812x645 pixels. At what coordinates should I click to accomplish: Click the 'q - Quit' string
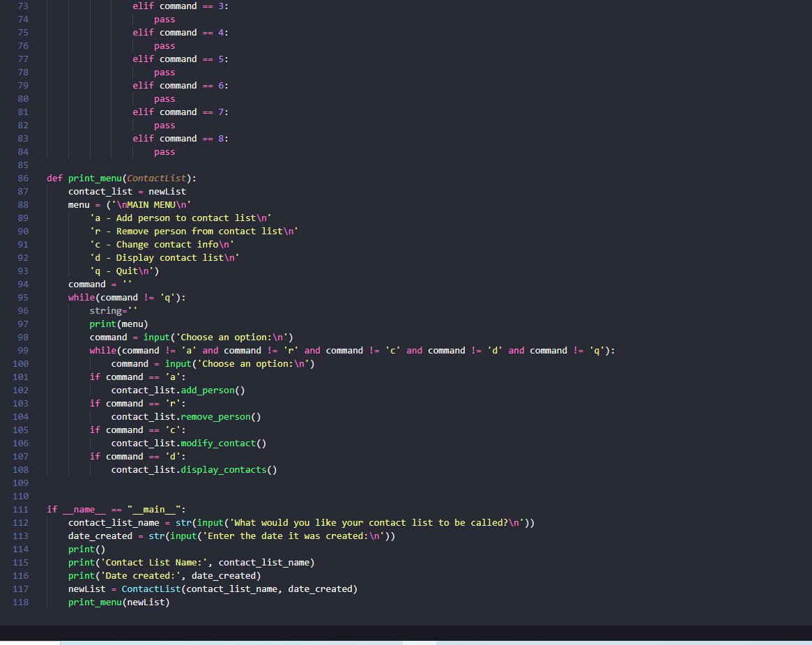point(122,271)
